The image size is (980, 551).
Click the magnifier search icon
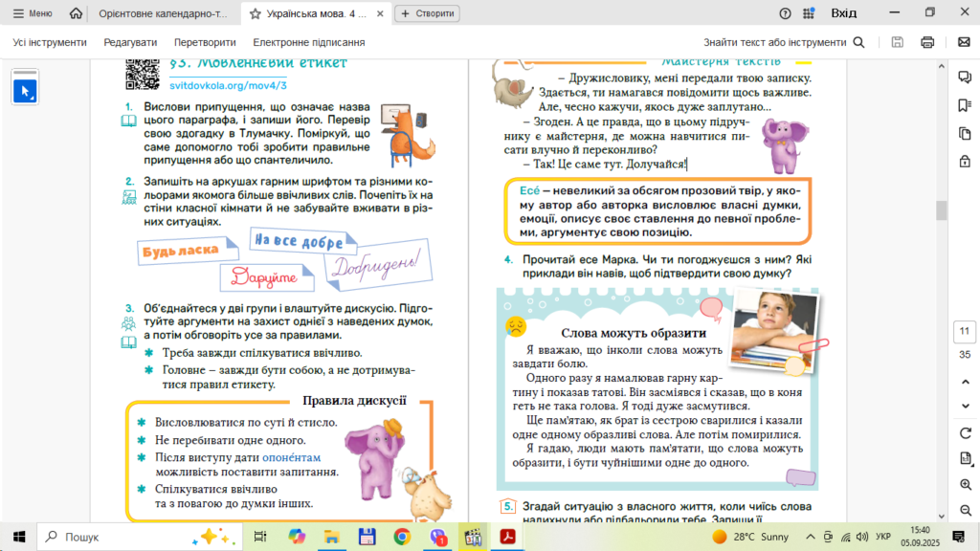(x=859, y=42)
